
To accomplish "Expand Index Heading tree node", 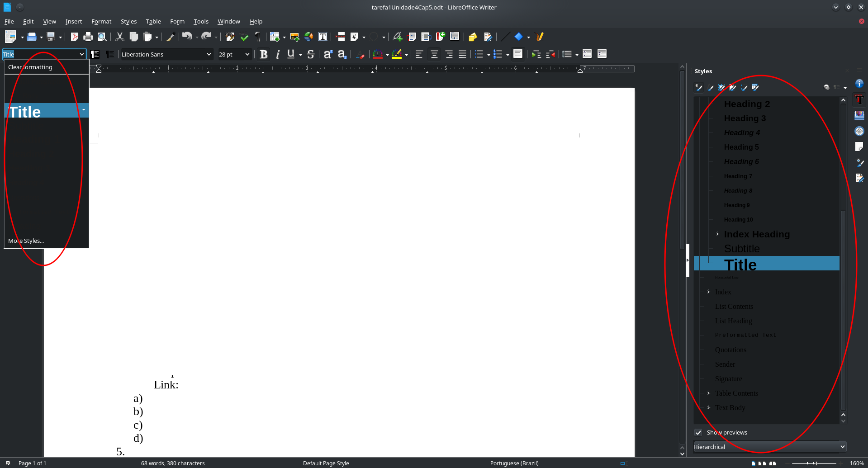I will pos(718,234).
